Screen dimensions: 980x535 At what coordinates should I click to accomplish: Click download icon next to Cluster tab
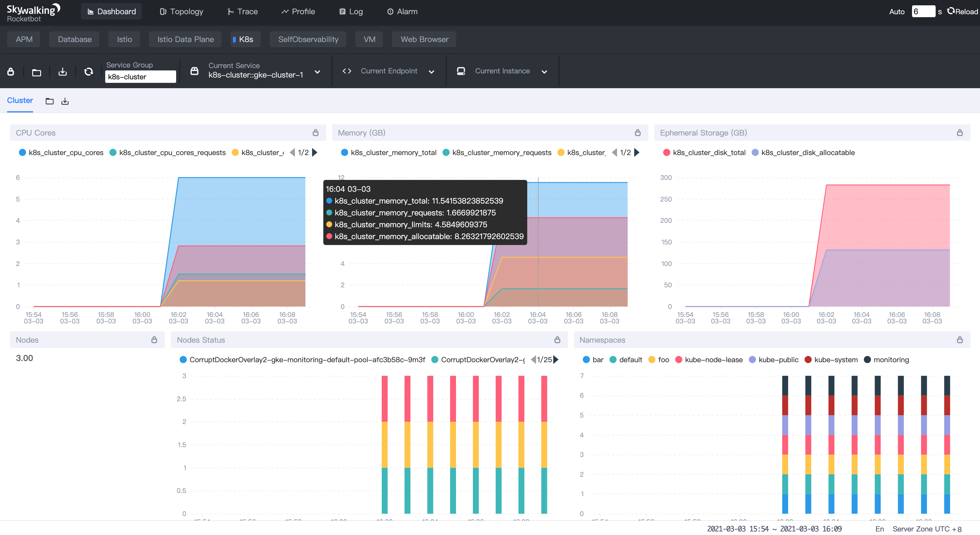65,101
